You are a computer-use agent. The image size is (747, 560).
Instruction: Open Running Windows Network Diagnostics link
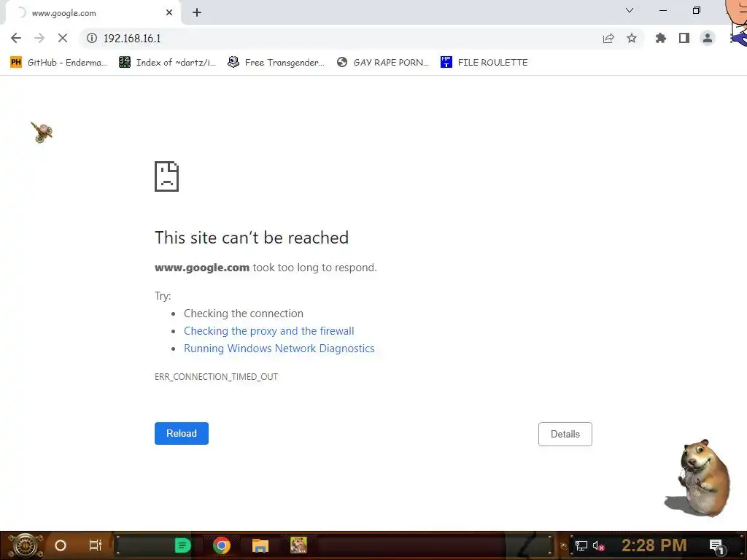(x=279, y=349)
